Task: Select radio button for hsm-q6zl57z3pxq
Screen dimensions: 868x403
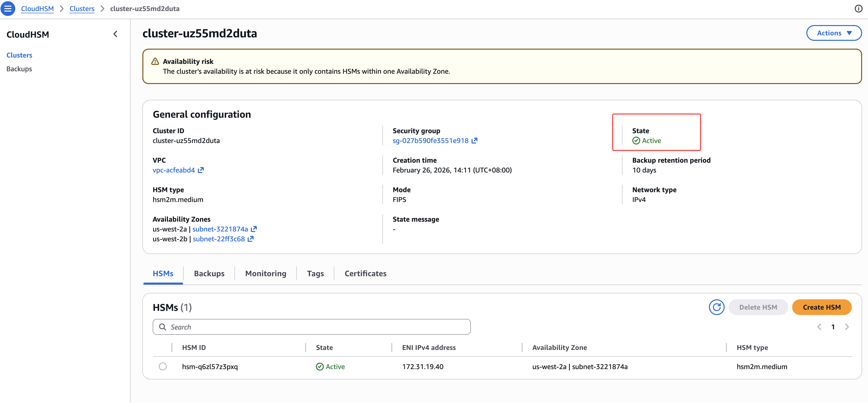Action: click(x=163, y=366)
